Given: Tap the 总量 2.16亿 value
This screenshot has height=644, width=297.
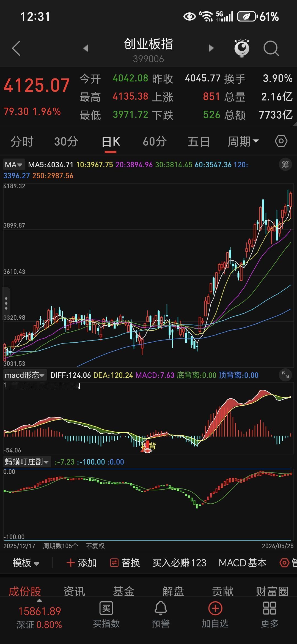Looking at the screenshot, I should 277,97.
